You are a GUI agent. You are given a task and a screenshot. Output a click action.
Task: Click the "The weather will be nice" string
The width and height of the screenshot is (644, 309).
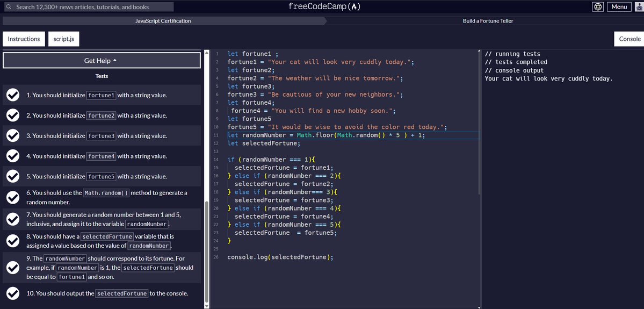coord(334,78)
